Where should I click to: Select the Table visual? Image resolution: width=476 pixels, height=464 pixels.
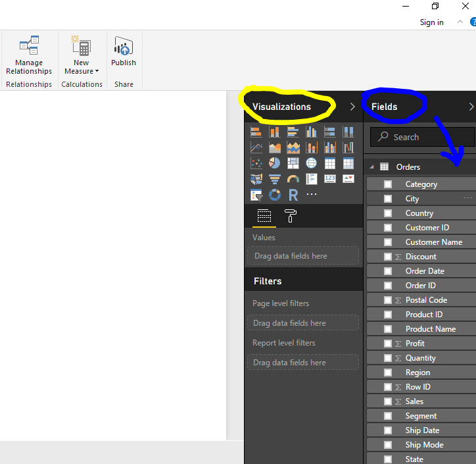pyautogui.click(x=330, y=163)
